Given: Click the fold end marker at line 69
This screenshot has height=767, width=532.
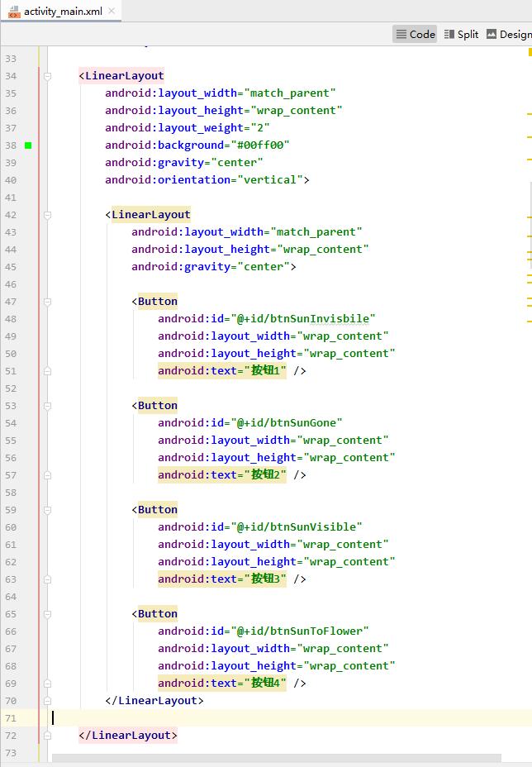Looking at the screenshot, I should pos(47,684).
